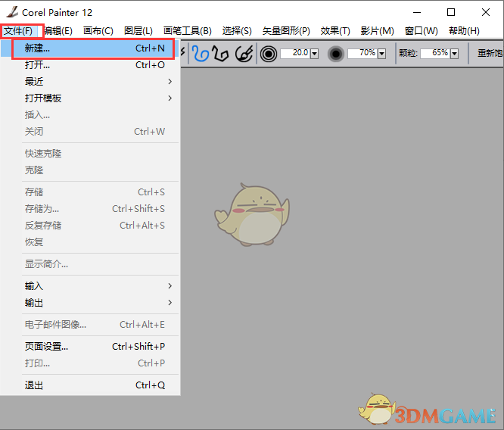Click the grain value field 65%

[435, 53]
